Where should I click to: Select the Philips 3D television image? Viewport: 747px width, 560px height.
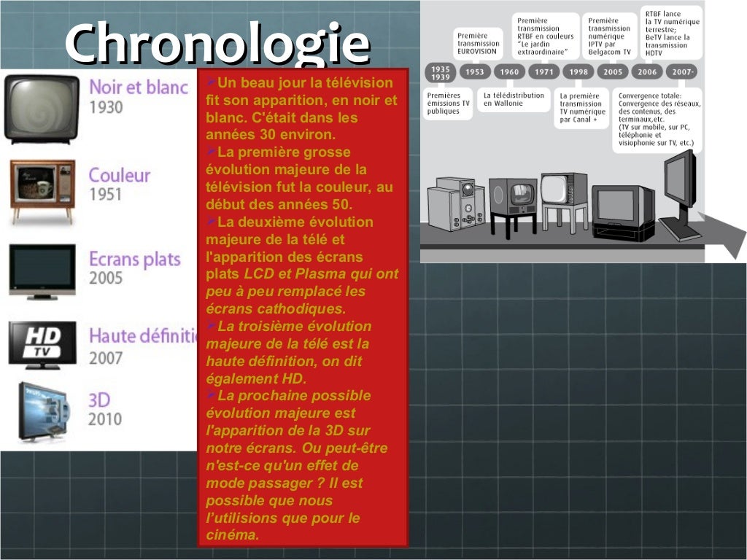pyautogui.click(x=44, y=411)
